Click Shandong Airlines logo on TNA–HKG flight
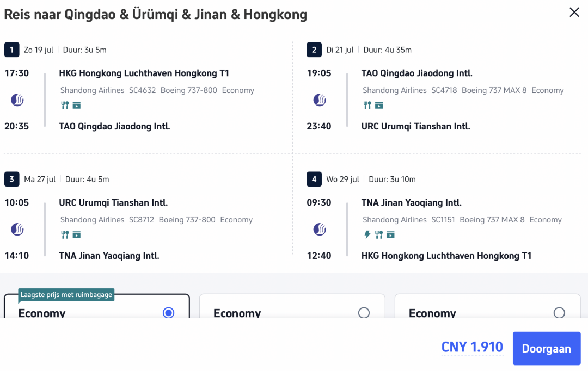This screenshot has height=371, width=588. (x=320, y=229)
